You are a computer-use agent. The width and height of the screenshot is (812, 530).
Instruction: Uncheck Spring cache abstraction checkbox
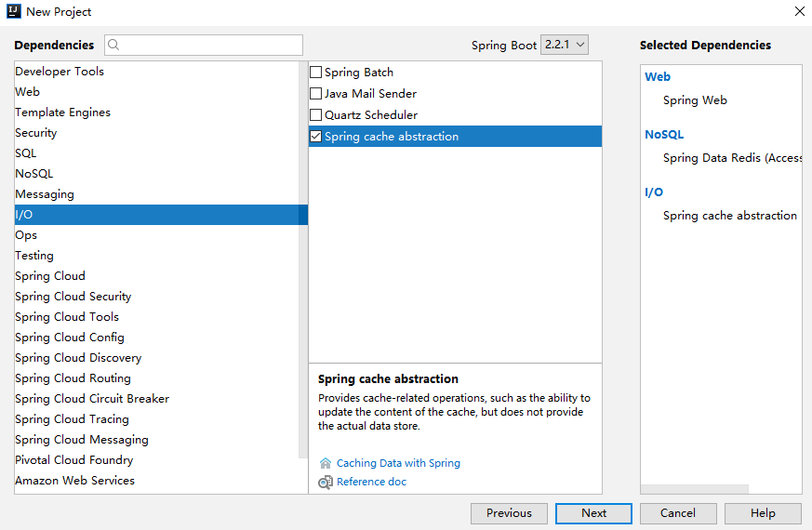(x=315, y=137)
